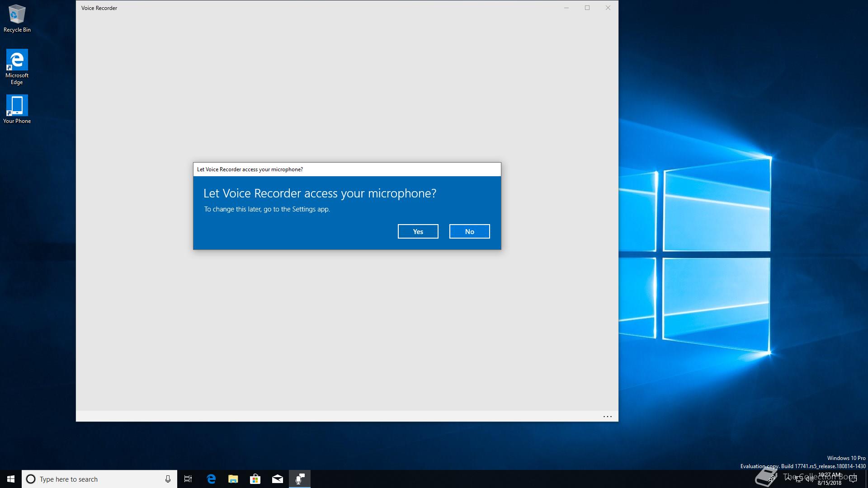Select the Recycle Bin desktop icon
Viewport: 868px width, 488px height.
click(17, 18)
